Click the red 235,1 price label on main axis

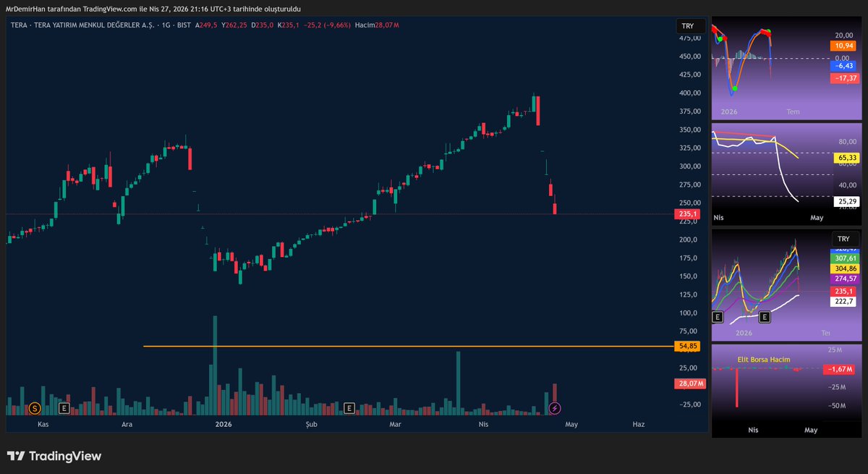pyautogui.click(x=689, y=214)
